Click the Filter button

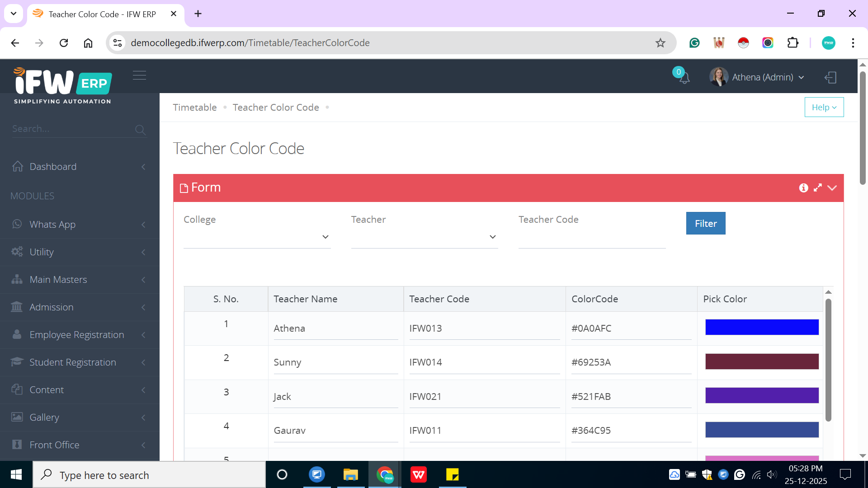pos(705,224)
